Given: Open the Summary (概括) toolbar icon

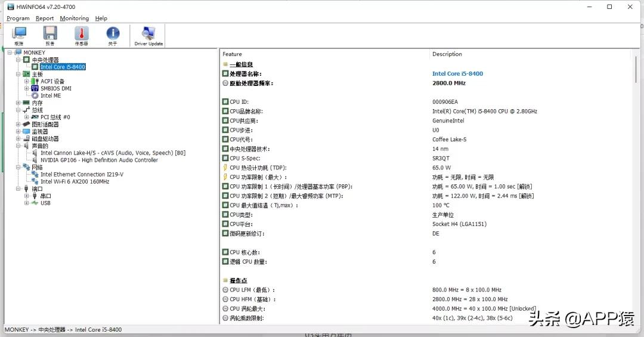Looking at the screenshot, I should 19,35.
